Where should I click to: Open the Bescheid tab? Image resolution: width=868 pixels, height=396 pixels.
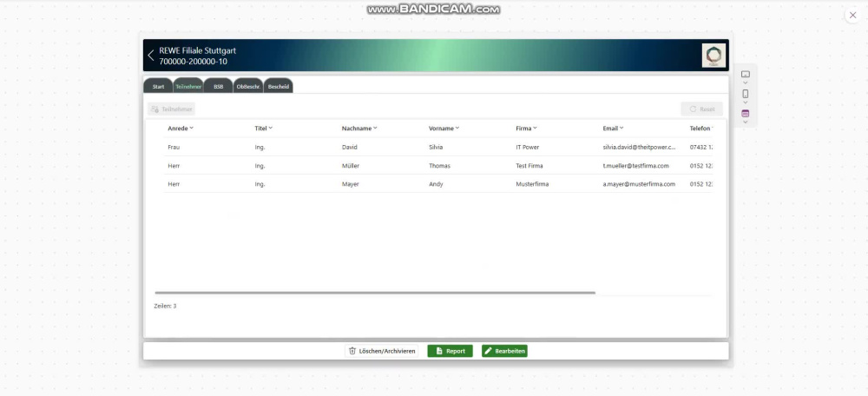pyautogui.click(x=279, y=86)
